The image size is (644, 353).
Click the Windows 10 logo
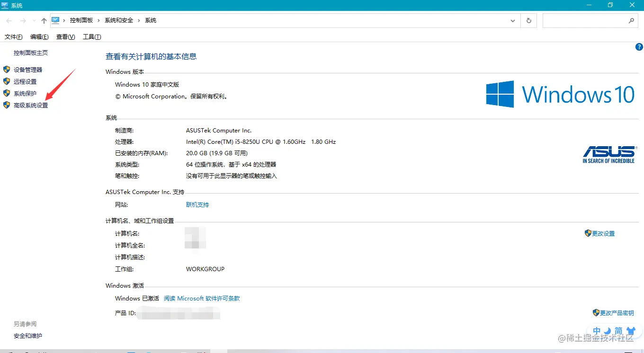[x=560, y=94]
